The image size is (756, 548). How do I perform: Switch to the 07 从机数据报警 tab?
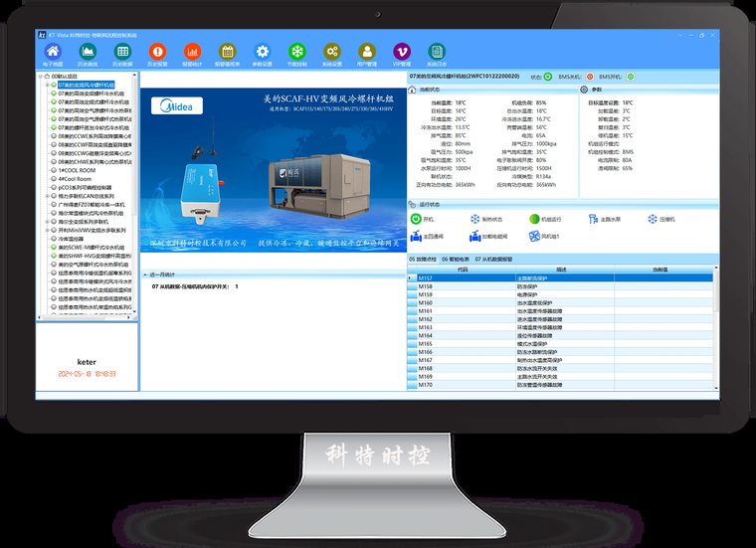click(x=493, y=260)
